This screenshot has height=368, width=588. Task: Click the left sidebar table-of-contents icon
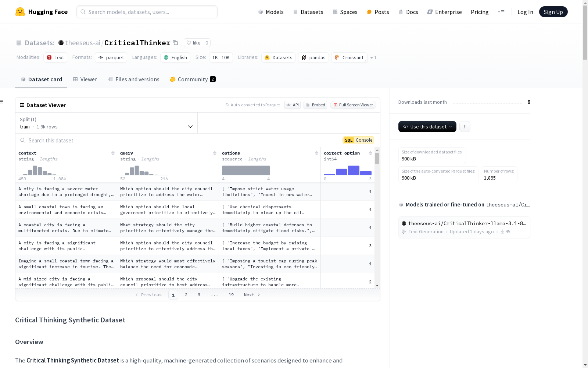[2, 102]
